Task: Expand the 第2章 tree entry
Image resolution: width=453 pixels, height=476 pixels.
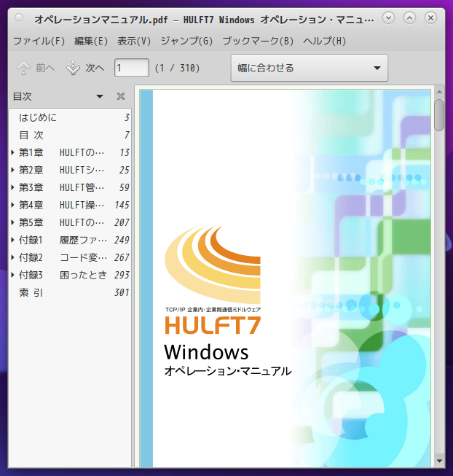Action: [12, 170]
